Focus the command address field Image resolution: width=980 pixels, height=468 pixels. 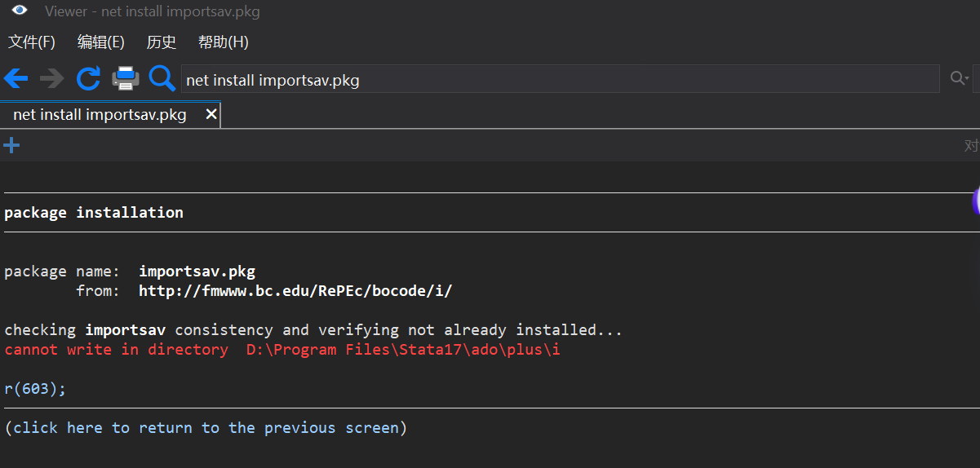tap(560, 80)
